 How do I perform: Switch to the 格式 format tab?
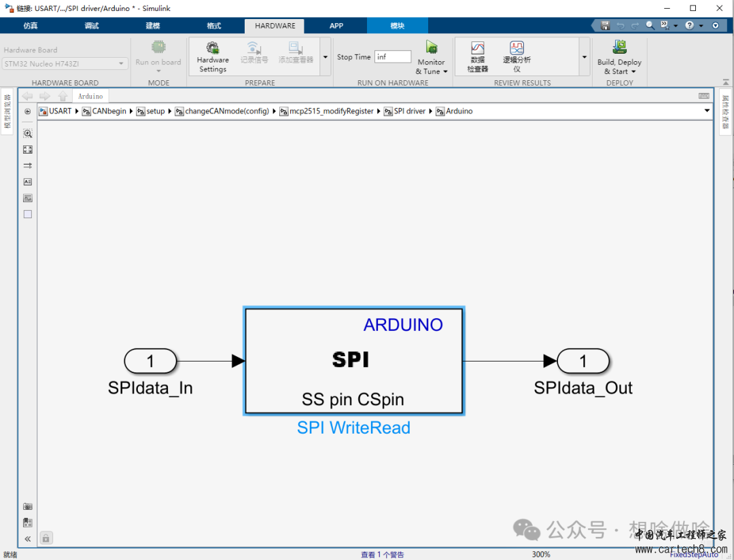tap(214, 26)
